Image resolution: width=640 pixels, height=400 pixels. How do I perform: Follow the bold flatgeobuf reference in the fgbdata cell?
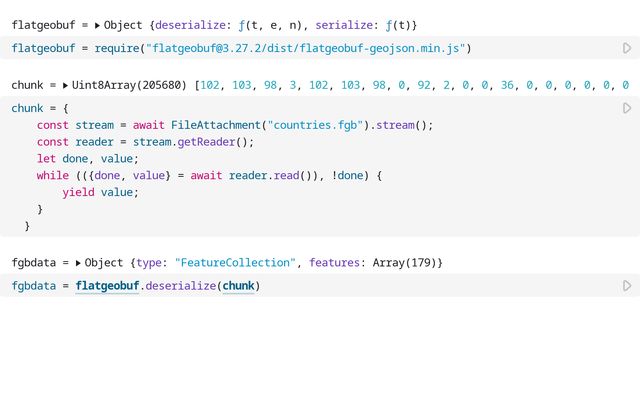(x=107, y=286)
